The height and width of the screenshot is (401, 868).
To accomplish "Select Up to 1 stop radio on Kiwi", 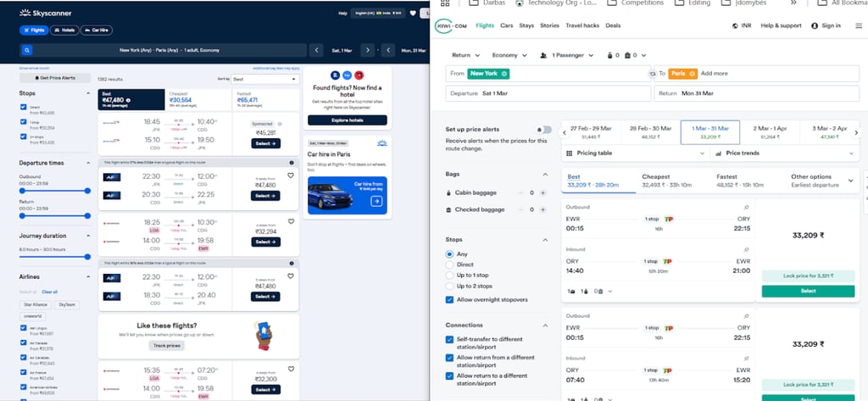I will coord(449,276).
